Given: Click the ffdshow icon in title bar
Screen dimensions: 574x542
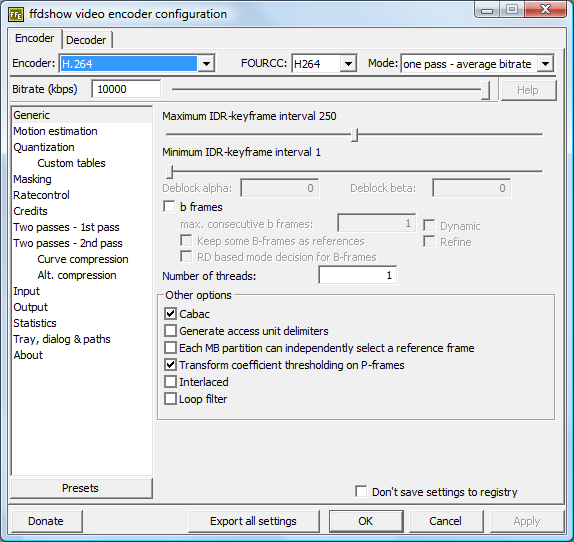Looking at the screenshot, I should tap(16, 14).
